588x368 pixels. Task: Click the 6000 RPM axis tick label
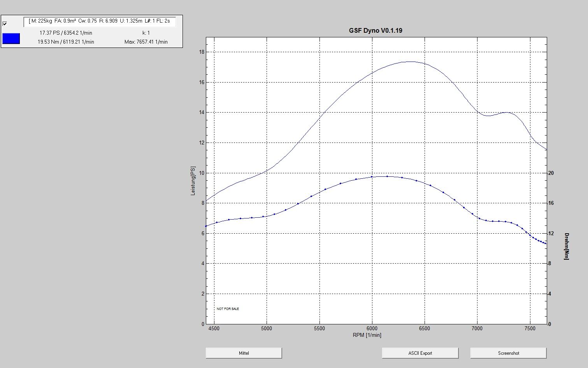pos(372,328)
